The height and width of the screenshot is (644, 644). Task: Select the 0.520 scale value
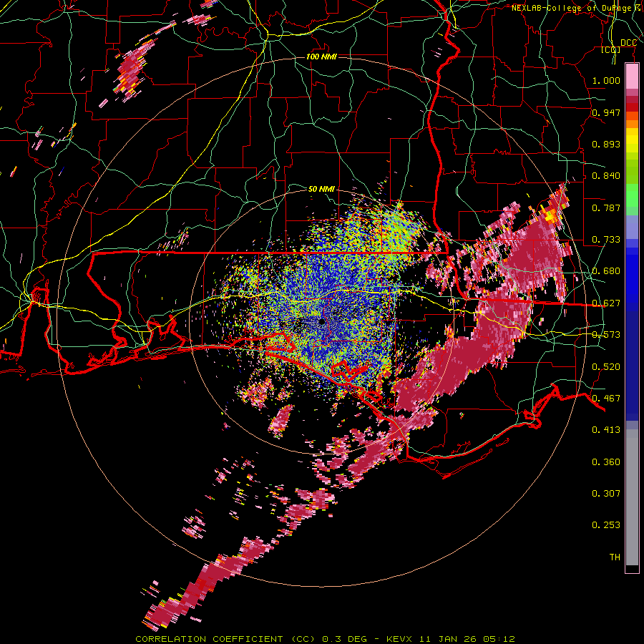[606, 367]
